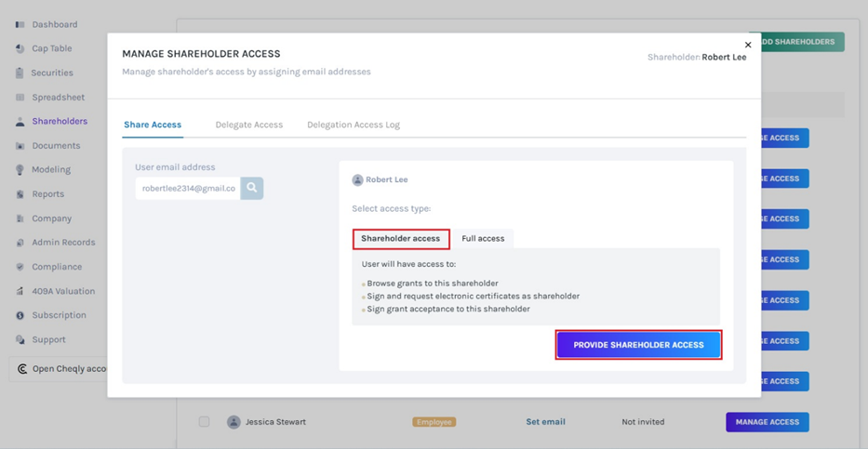Viewport: 868px width, 449px height.
Task: Click the User email address field
Action: tap(188, 188)
